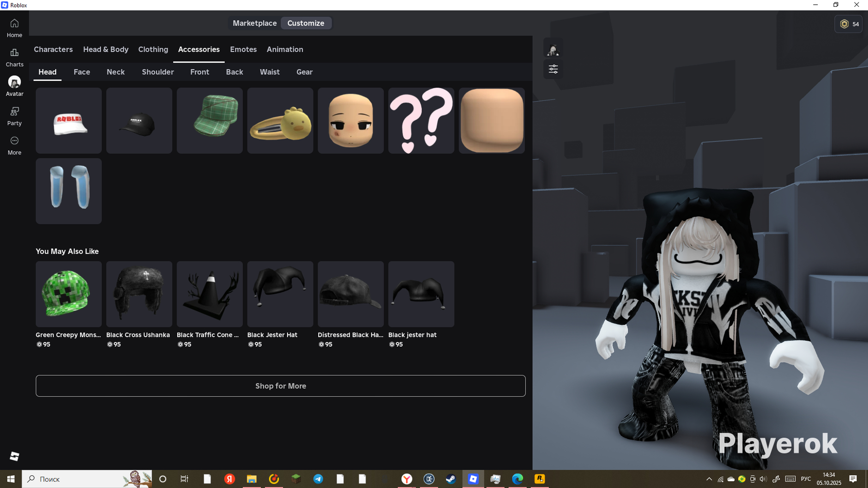Image resolution: width=868 pixels, height=488 pixels.
Task: Select the Gear subtab
Action: (304, 72)
